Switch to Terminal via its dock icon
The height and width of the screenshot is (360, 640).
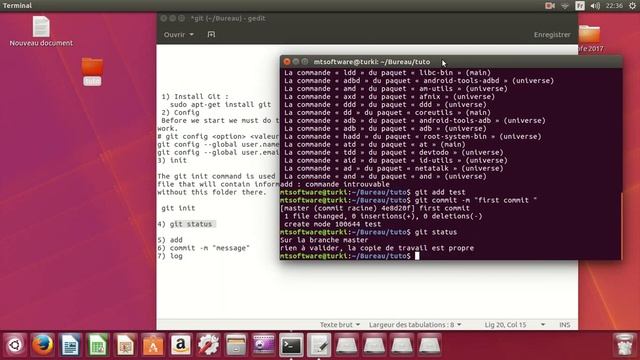[x=291, y=345]
